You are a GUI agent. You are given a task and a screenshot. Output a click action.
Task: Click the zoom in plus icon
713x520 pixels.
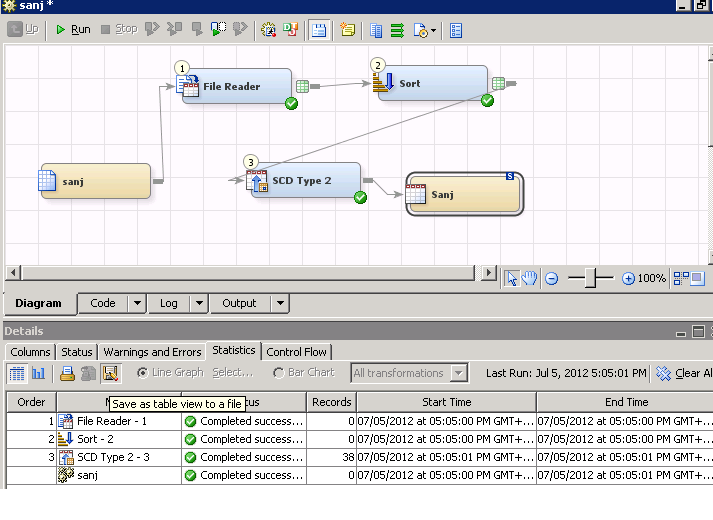[628, 279]
